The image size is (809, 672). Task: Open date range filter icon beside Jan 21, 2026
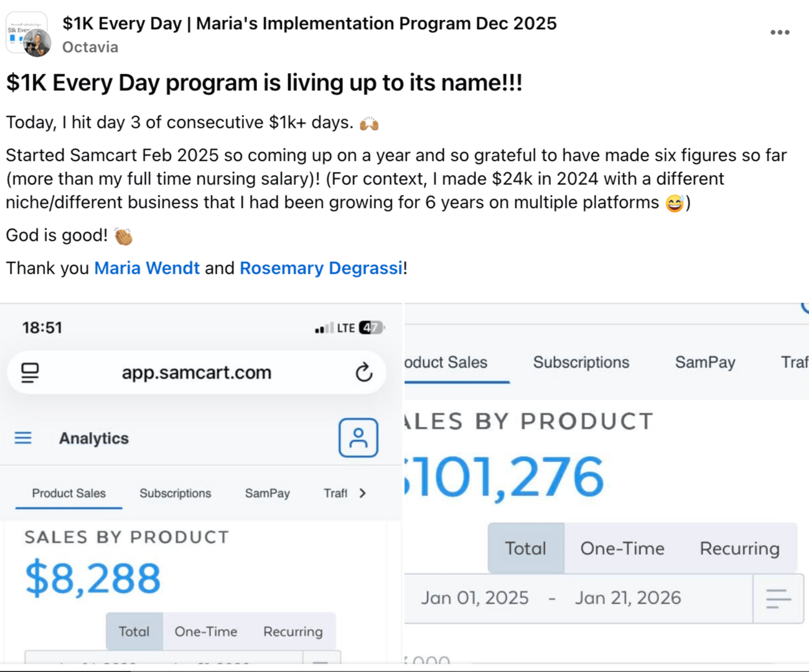coord(778,599)
